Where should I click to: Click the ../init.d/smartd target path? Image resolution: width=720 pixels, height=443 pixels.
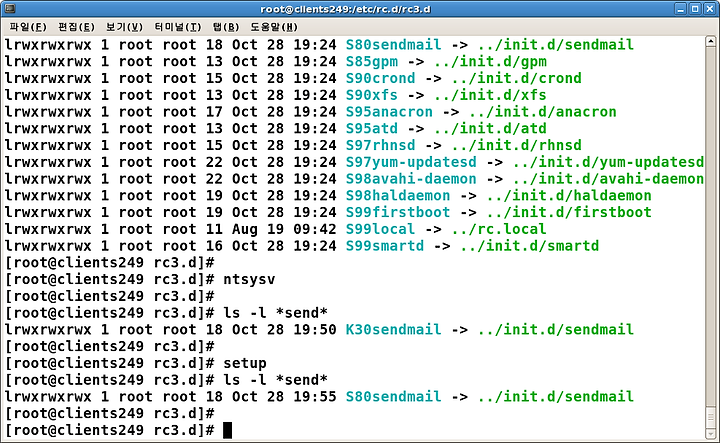coord(529,246)
